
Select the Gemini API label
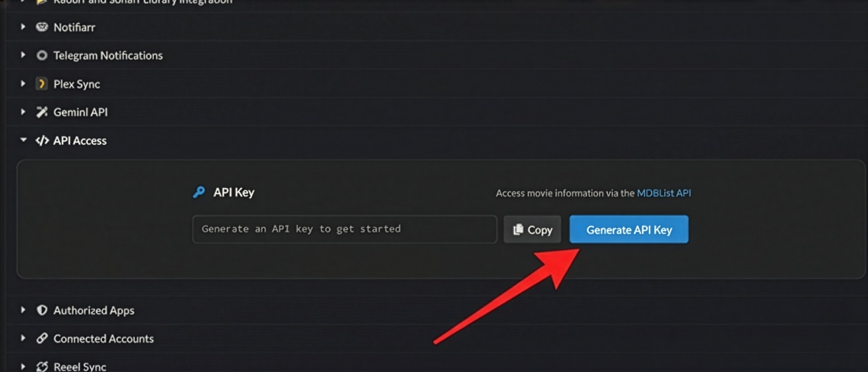point(80,112)
